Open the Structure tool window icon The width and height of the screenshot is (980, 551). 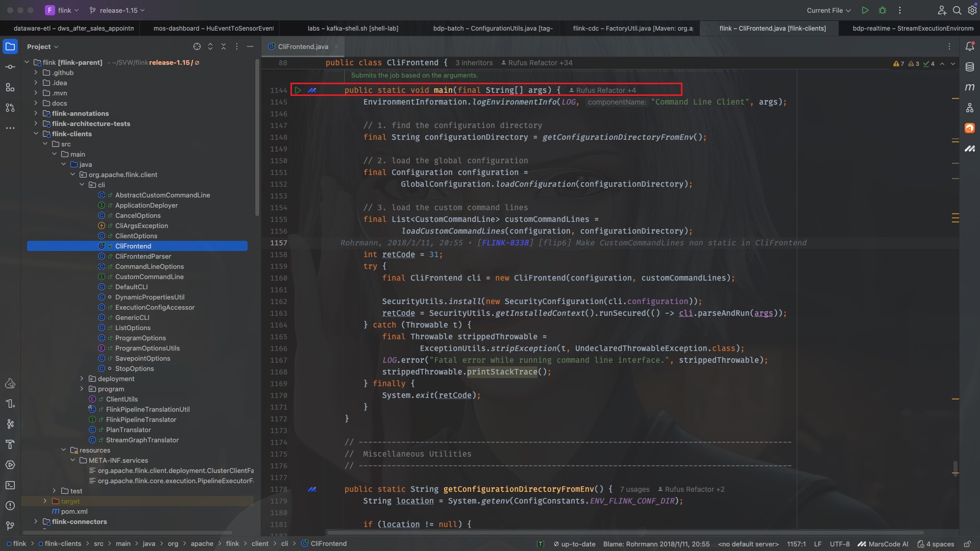coord(10,87)
